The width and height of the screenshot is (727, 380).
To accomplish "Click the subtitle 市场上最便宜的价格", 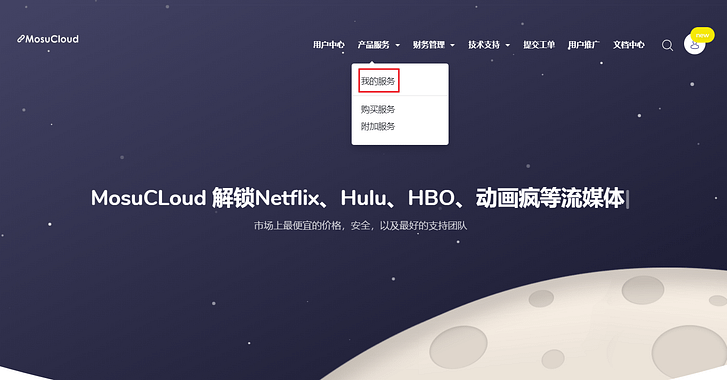I will click(297, 226).
